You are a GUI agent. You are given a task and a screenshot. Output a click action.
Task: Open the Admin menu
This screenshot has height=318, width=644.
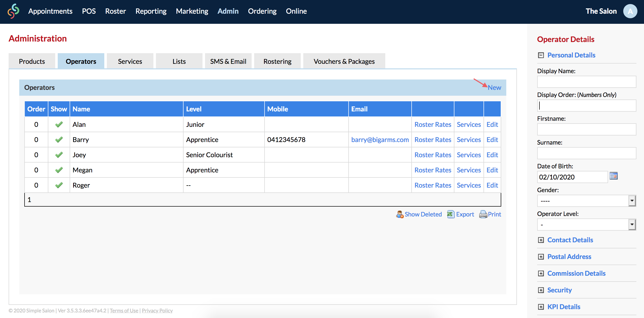point(228,11)
